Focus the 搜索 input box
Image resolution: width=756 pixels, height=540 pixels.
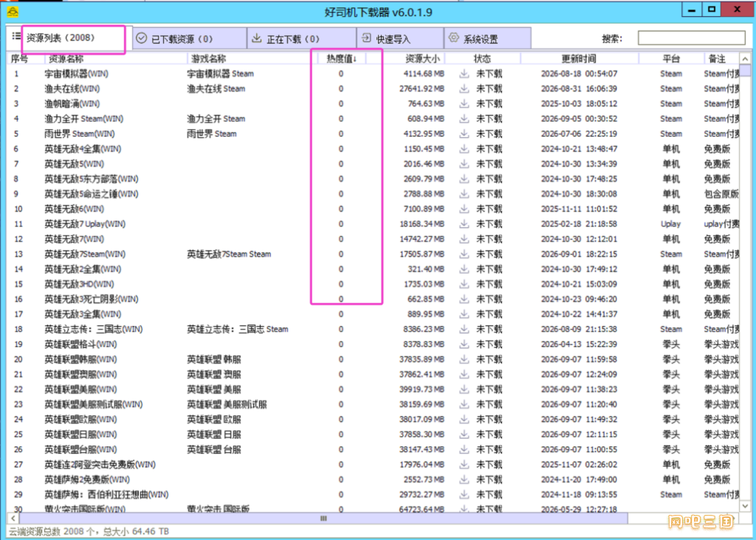tap(691, 38)
